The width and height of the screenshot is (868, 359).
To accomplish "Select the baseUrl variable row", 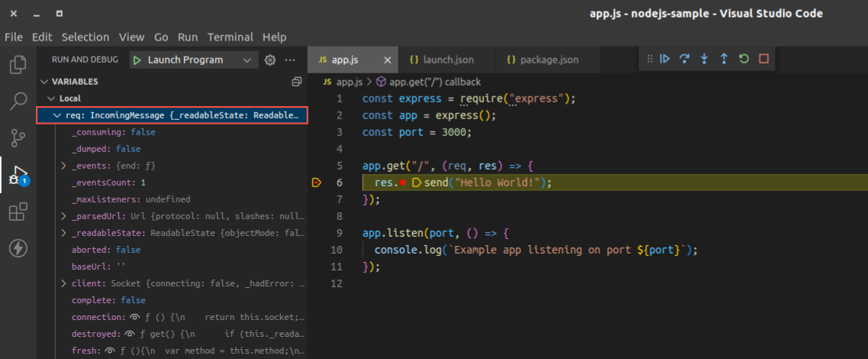I will (x=173, y=267).
